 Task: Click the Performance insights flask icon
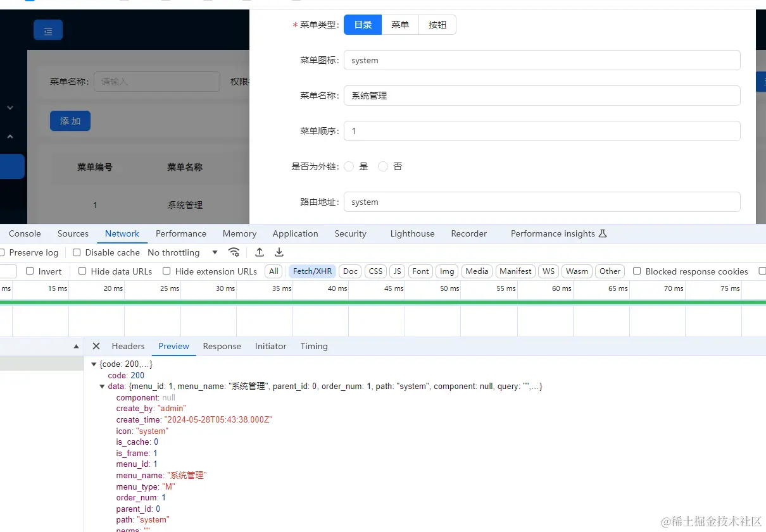603,233
